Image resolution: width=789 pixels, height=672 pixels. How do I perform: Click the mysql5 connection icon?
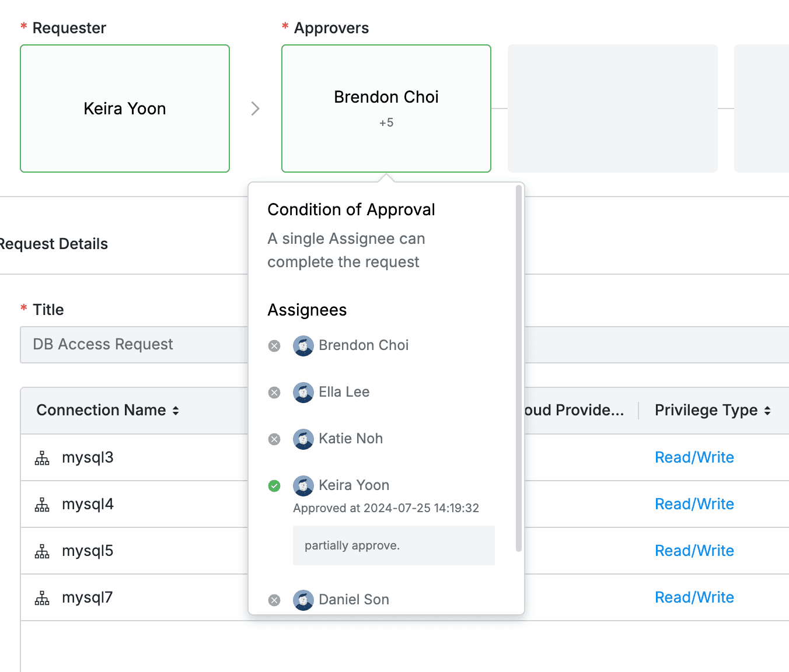coord(42,551)
